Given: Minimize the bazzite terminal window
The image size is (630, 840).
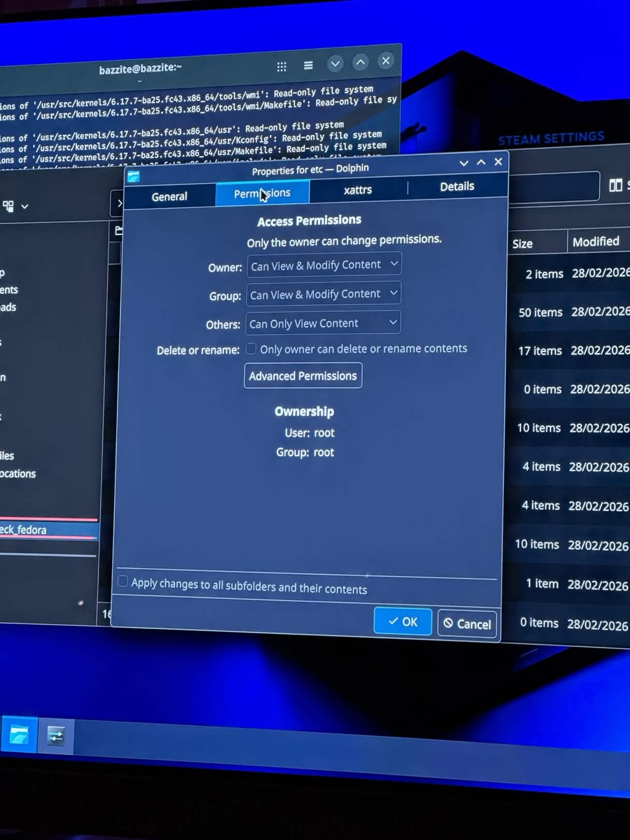Looking at the screenshot, I should (x=335, y=64).
